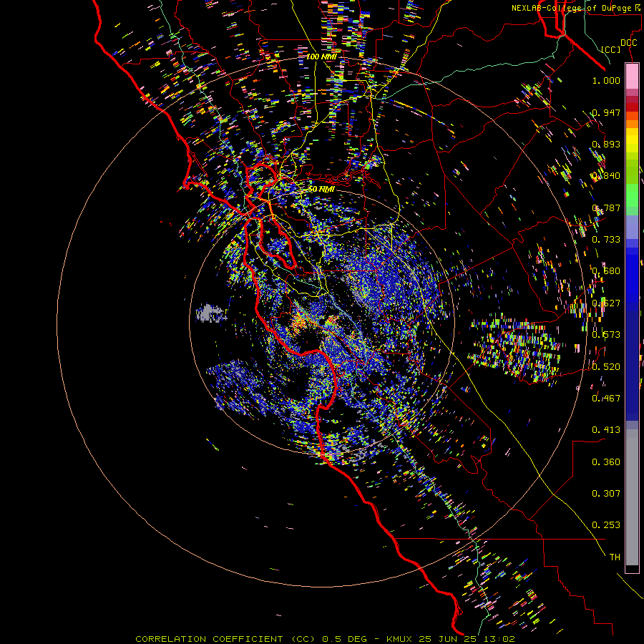
Task: Click the TH threshold label on the scale
Action: [615, 557]
